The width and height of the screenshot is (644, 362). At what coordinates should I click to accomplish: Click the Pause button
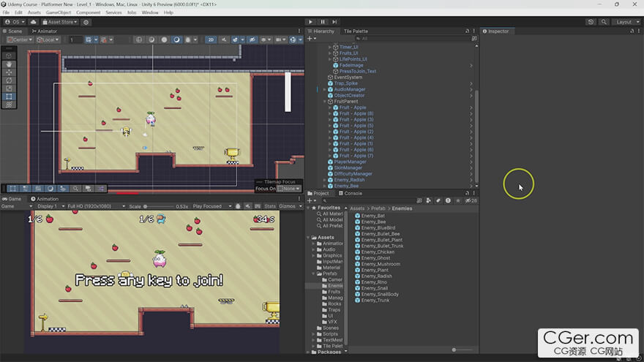(x=323, y=22)
